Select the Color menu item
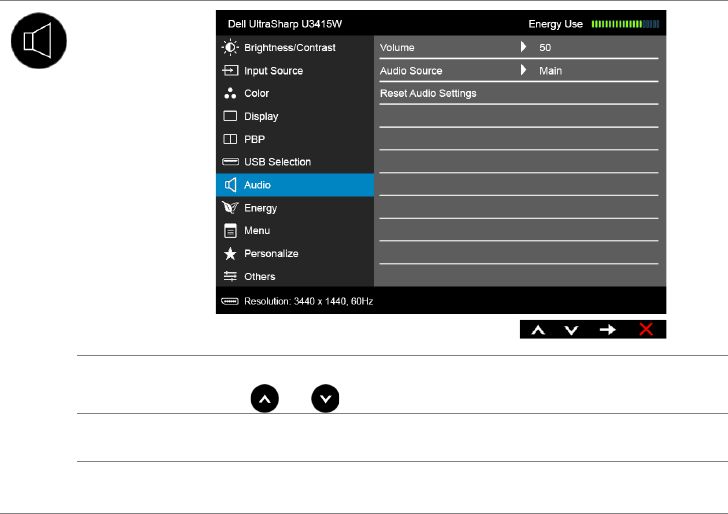The image size is (728, 514). click(295, 93)
